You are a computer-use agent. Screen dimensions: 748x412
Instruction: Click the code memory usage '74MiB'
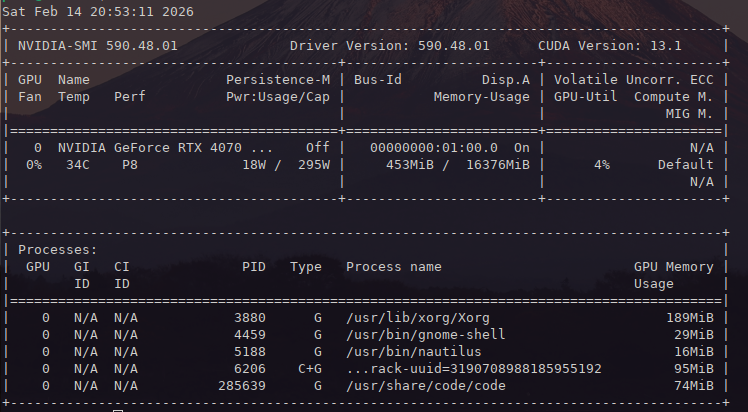[x=694, y=386]
